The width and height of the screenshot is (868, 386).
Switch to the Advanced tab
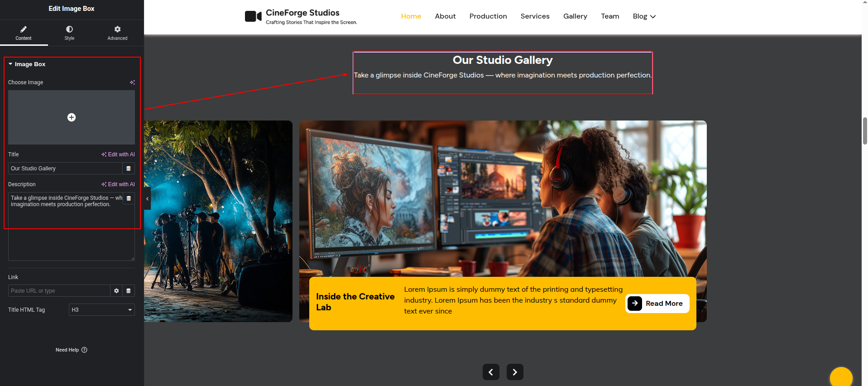[x=117, y=33]
